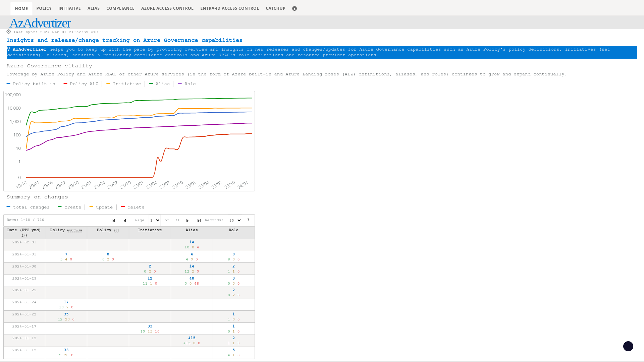Screen dimensions: 644x362
Task: Toggle update legend item
Action: (x=101, y=207)
